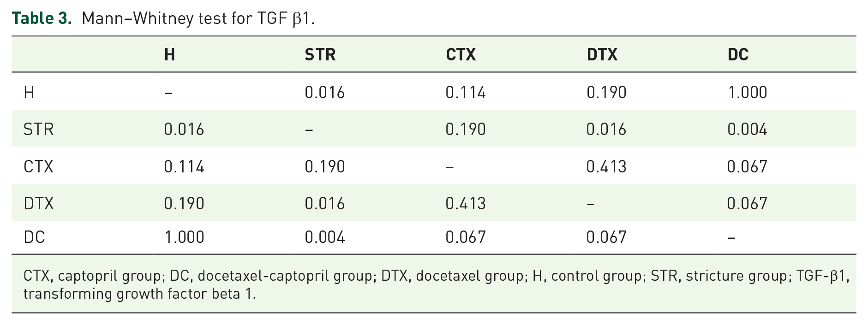Select 0.067 in DC row, CTX column
The image size is (868, 325).
465,237
